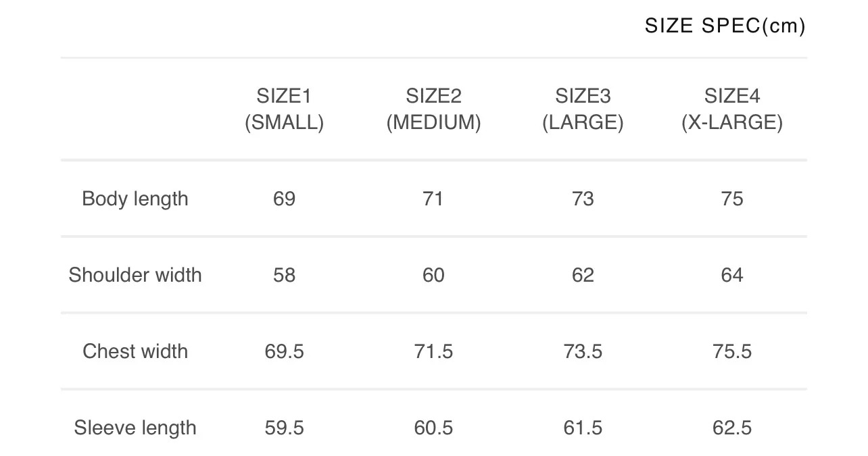This screenshot has height=456, width=868.
Task: Select the SIZE1 (SMALL) column header
Action: [x=284, y=109]
